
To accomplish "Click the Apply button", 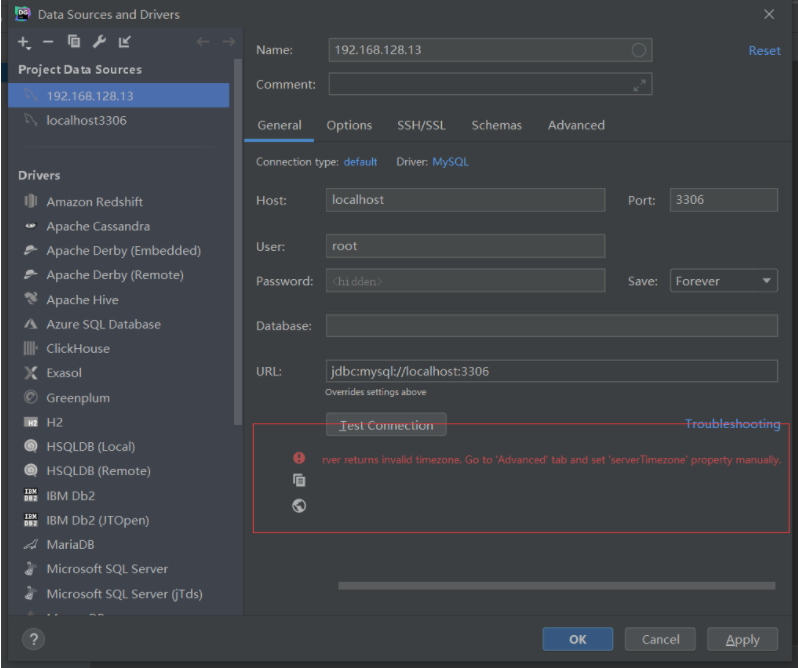I will coord(743,639).
